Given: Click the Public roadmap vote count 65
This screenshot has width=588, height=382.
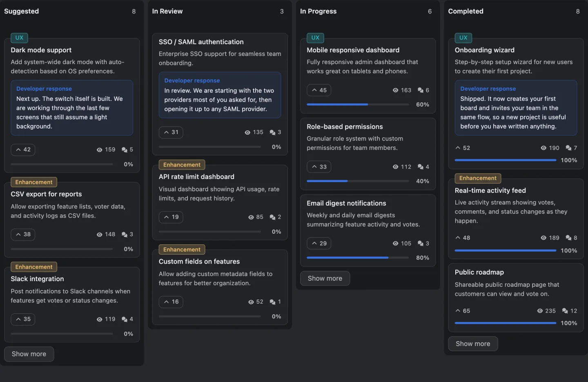Looking at the screenshot, I should tap(463, 311).
